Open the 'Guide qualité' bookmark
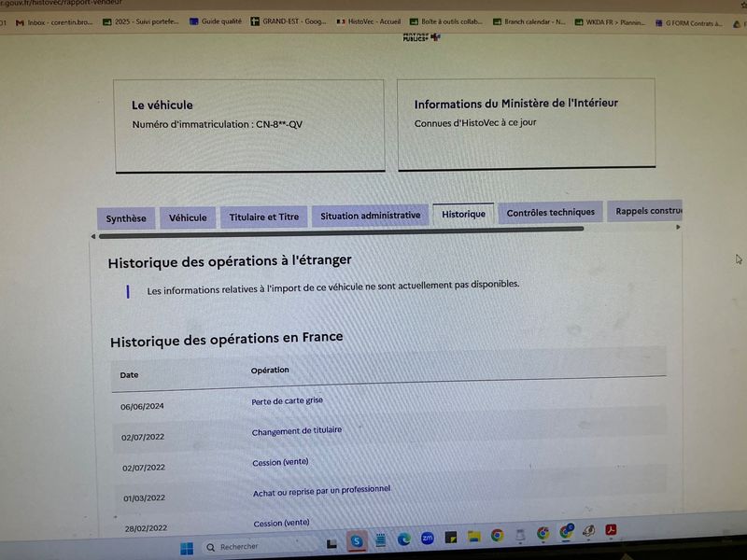Image resolution: width=747 pixels, height=560 pixels. pos(216,21)
